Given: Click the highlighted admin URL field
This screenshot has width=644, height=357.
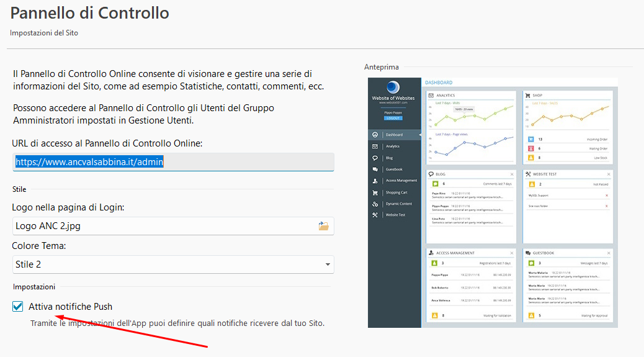Looking at the screenshot, I should [x=172, y=162].
